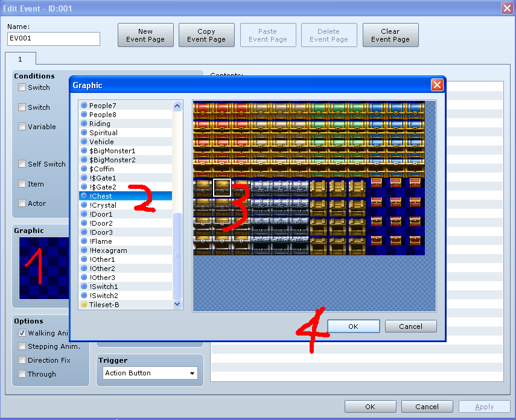Viewport: 516px width, 420px height.
Task: Enable the first Switch condition checkbox
Action: (x=22, y=87)
